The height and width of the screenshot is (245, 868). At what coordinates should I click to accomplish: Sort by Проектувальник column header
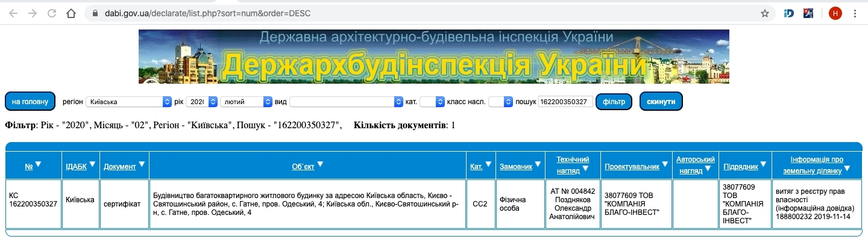point(632,167)
